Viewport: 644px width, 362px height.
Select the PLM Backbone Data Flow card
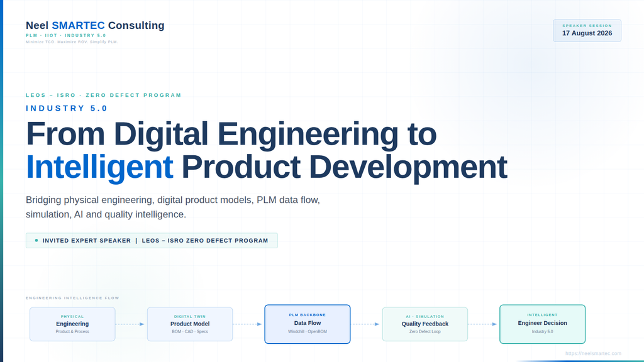307,324
